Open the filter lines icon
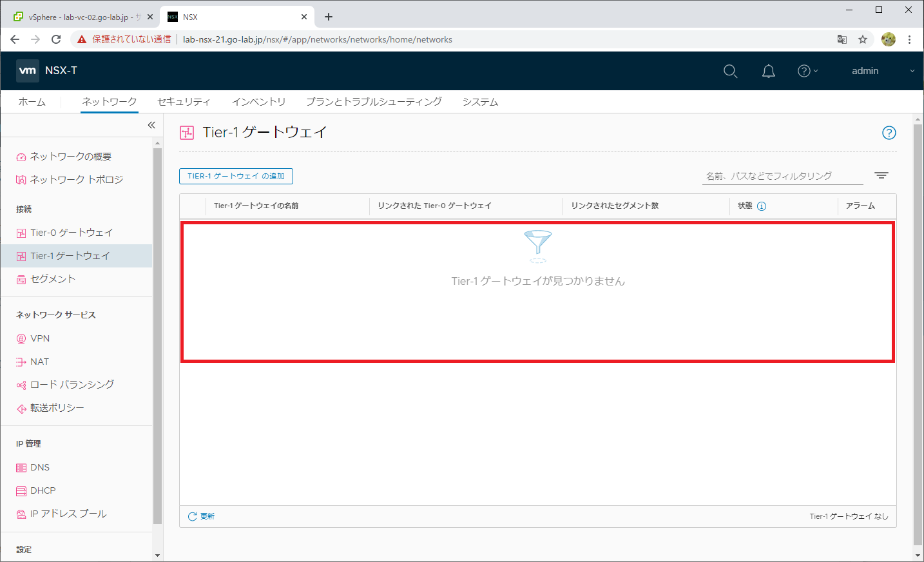 [881, 175]
